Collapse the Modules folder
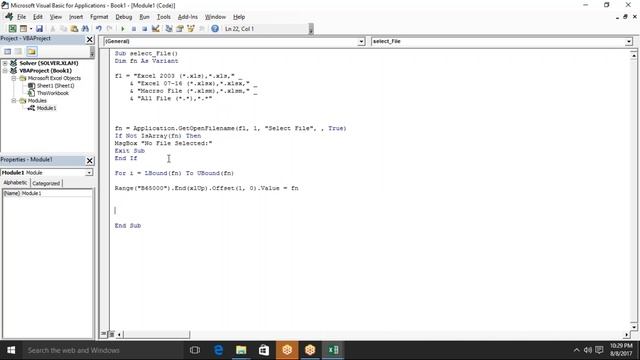 13,100
